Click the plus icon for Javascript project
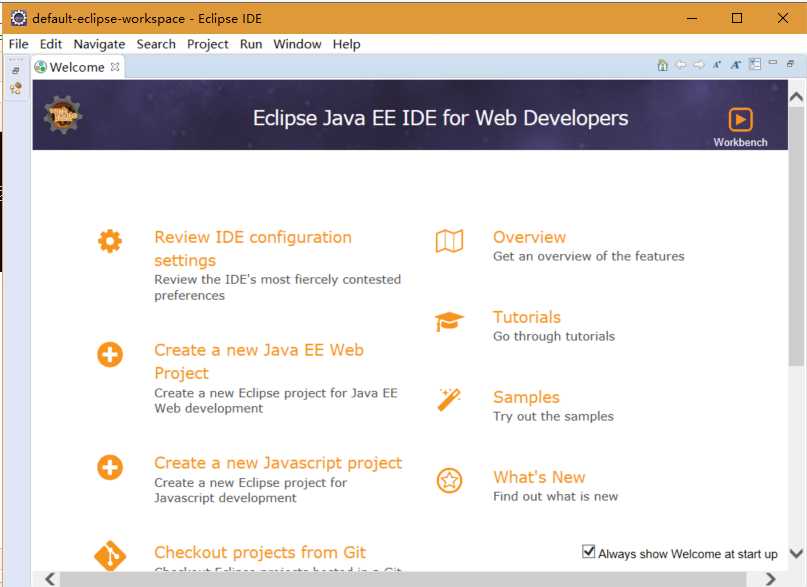Screen dimensions: 807x587 (110, 467)
